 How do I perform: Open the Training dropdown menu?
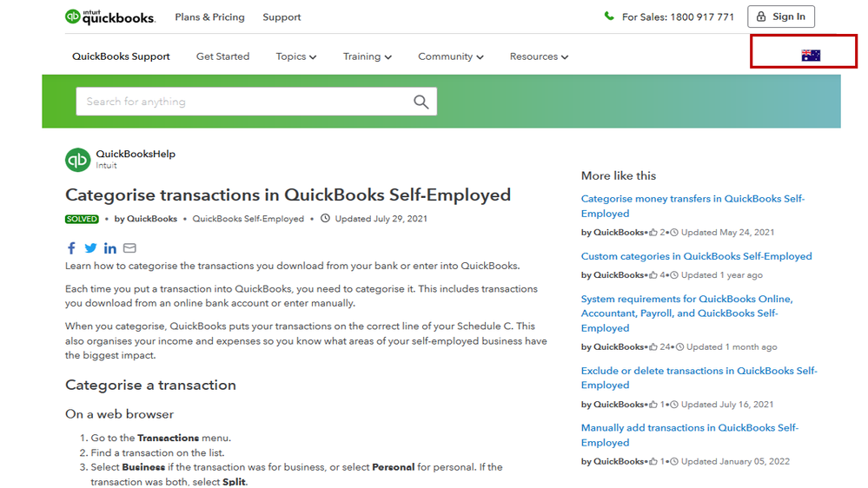tap(367, 56)
